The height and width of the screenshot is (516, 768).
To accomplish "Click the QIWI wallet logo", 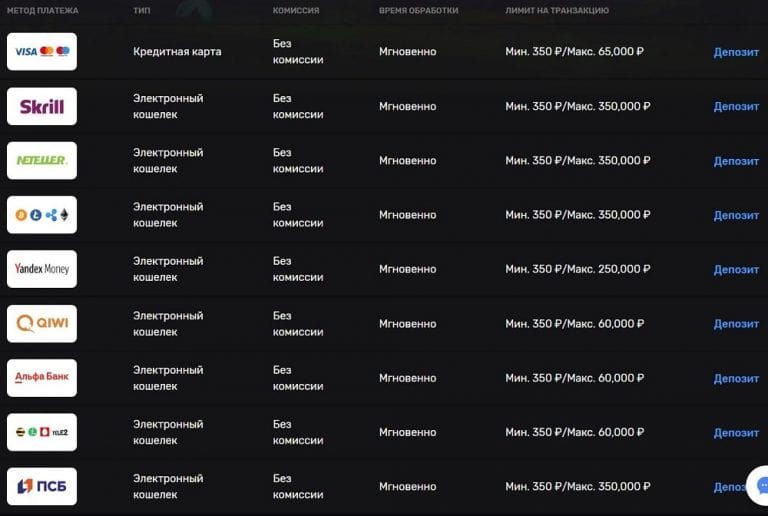I will [x=42, y=324].
